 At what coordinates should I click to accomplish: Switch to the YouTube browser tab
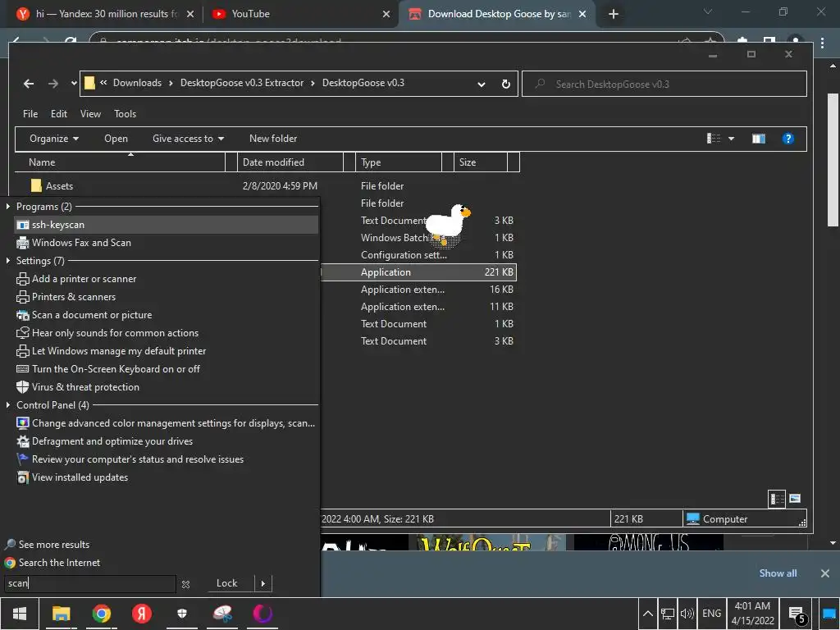(x=300, y=14)
